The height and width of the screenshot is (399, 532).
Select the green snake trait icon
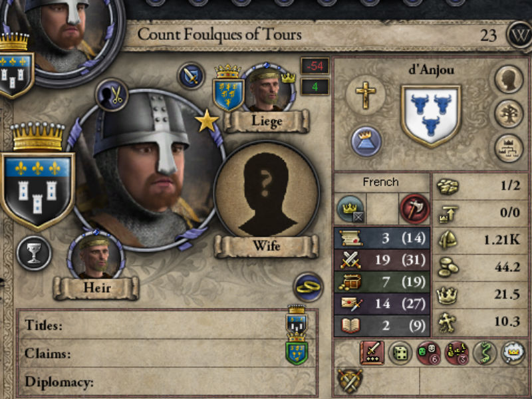click(485, 353)
